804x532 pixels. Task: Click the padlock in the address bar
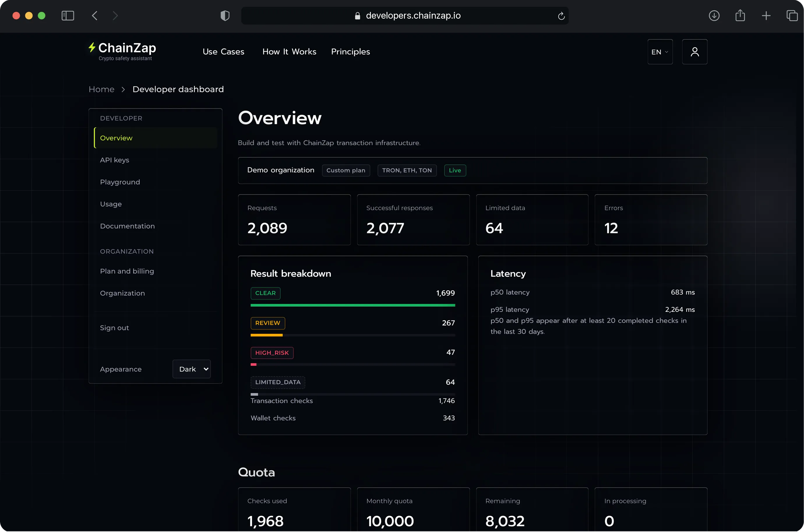pos(357,16)
